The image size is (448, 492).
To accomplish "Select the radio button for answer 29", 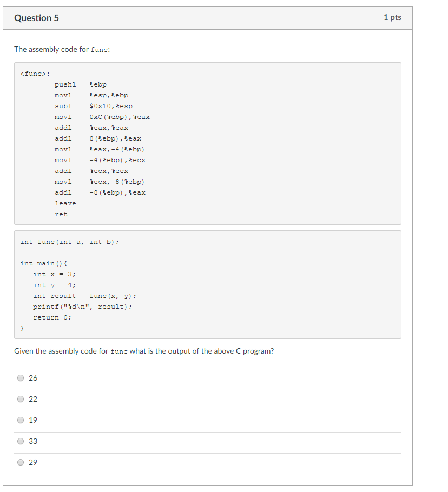I will (x=21, y=462).
